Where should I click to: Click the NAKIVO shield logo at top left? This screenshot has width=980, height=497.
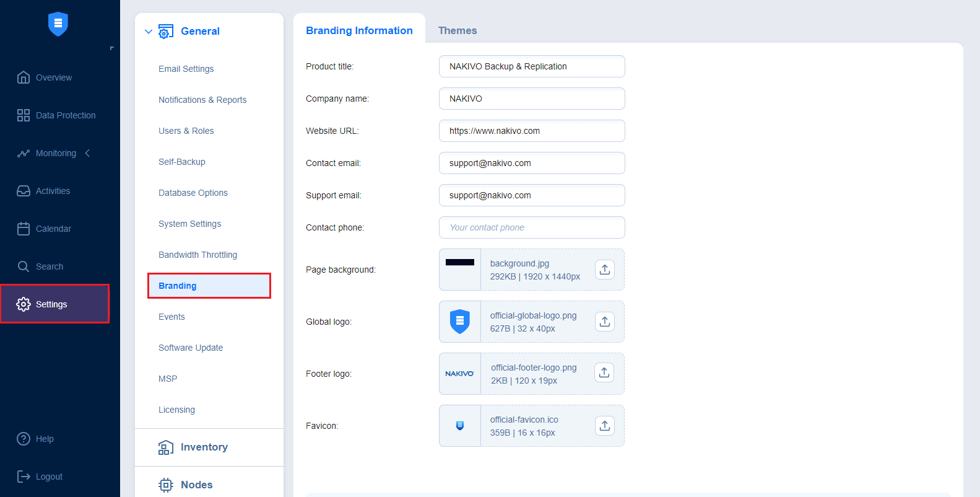click(58, 24)
